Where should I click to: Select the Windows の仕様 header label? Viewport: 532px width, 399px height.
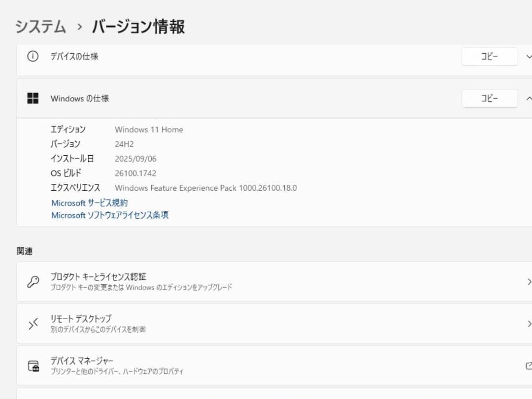(80, 99)
